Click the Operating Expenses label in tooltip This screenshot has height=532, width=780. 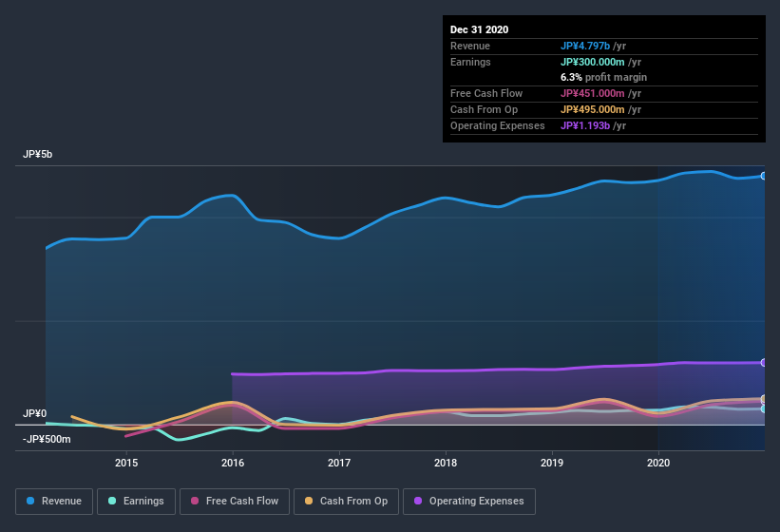[x=498, y=125]
